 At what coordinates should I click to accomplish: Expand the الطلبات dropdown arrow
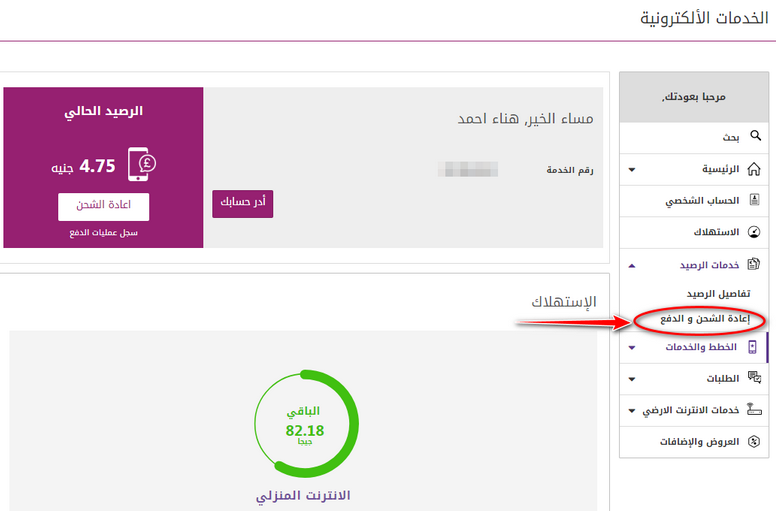632,379
